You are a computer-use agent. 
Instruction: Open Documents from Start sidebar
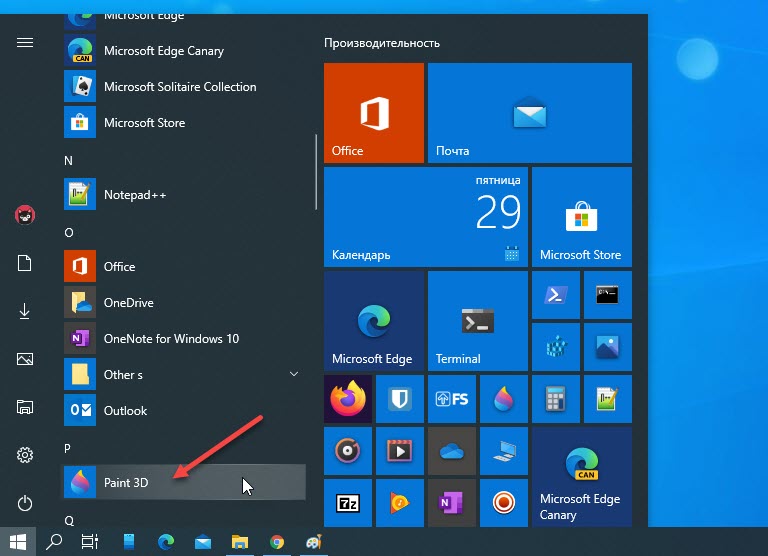pyautogui.click(x=25, y=263)
